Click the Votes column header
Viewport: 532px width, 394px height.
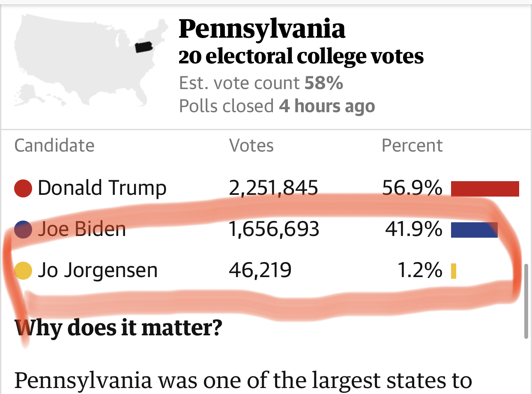pyautogui.click(x=251, y=146)
